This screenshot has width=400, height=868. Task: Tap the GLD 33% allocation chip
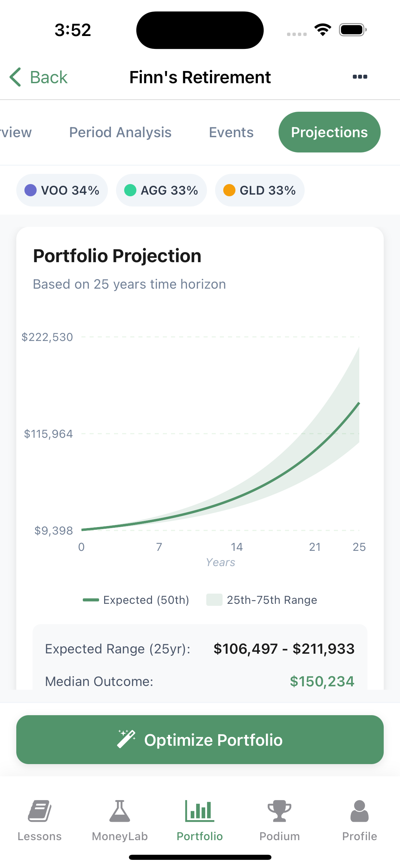pos(260,190)
